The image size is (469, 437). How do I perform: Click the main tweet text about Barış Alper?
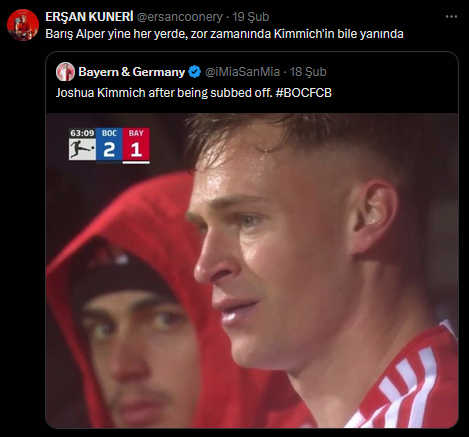tap(224, 34)
